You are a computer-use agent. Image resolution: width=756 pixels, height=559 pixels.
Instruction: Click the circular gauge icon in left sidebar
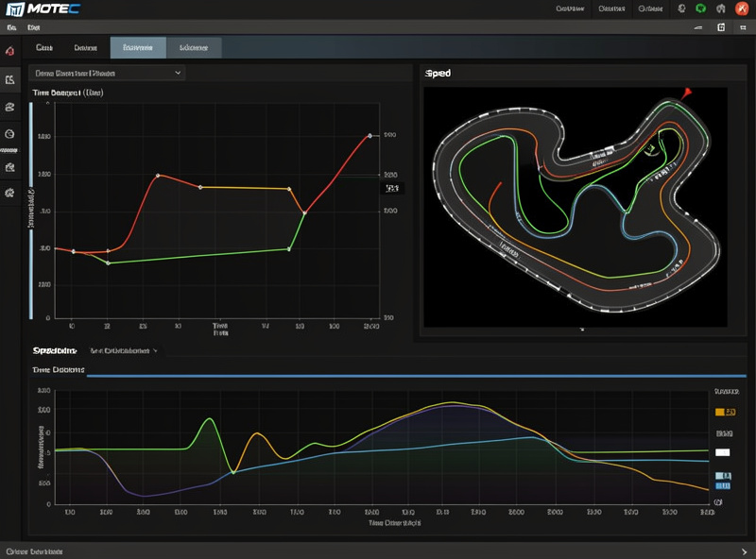tap(9, 134)
